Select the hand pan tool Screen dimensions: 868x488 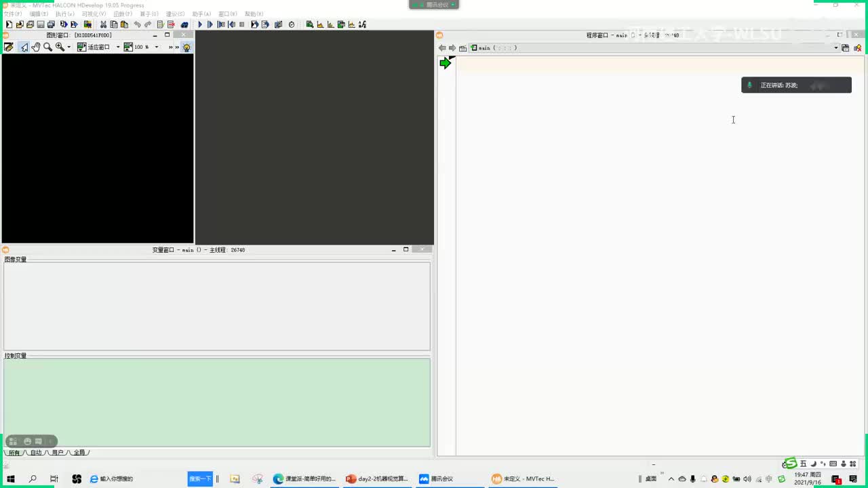click(x=36, y=47)
